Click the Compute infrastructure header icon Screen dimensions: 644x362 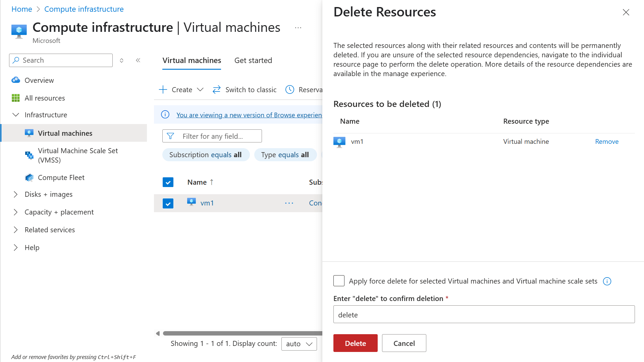(x=19, y=32)
